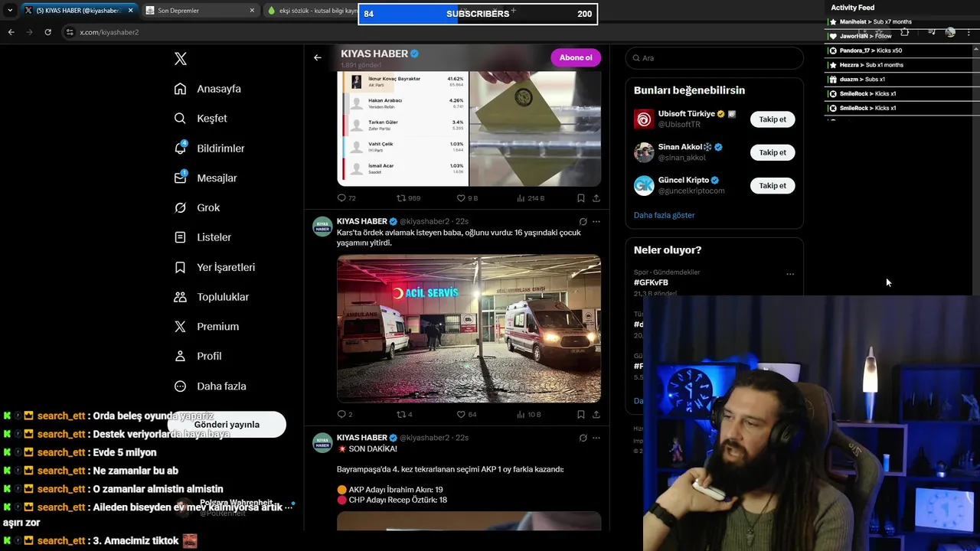Like the Kars tweet with 64 likes

466,415
